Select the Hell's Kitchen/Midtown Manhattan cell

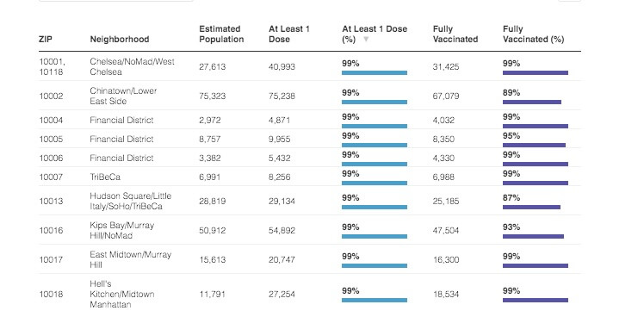122,295
